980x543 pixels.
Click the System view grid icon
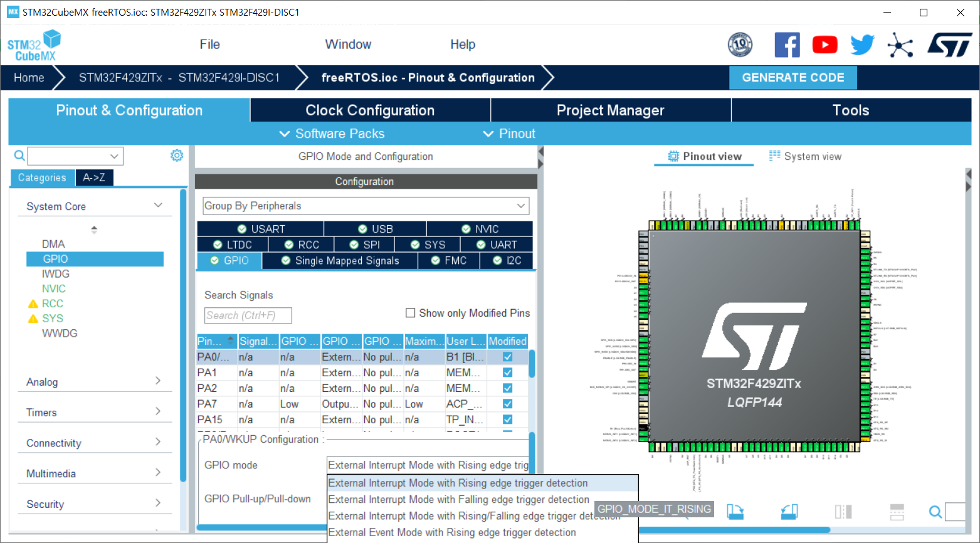coord(775,156)
